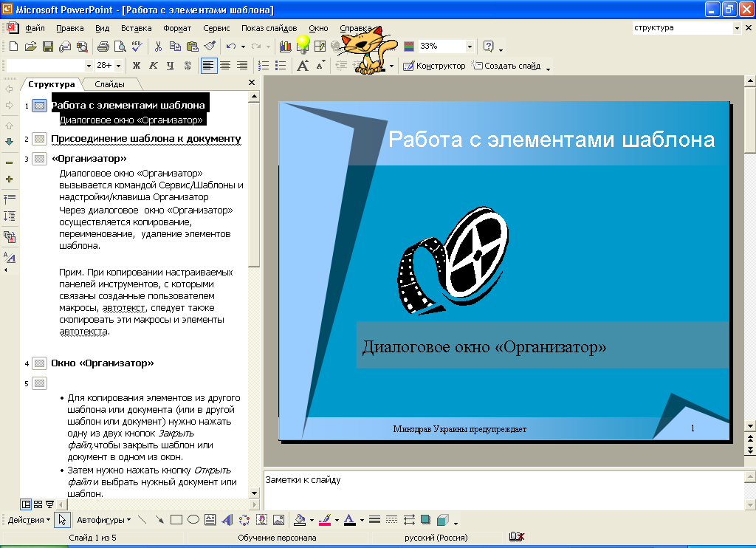Click the color/grayscale swatch icon
The height and width of the screenshot is (548, 756).
coord(408,47)
